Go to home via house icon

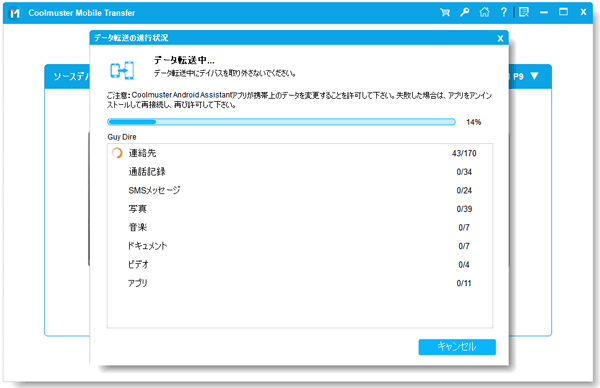pyautogui.click(x=484, y=12)
